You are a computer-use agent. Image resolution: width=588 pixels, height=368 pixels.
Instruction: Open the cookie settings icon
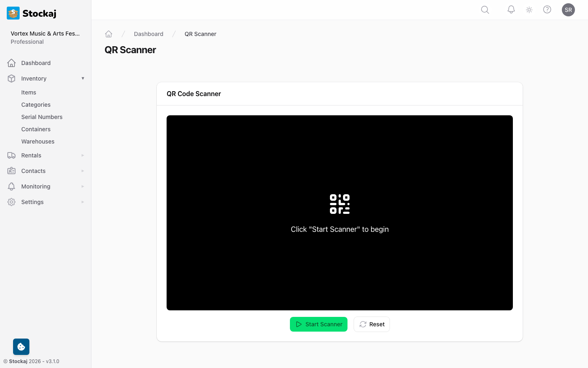pyautogui.click(x=21, y=346)
